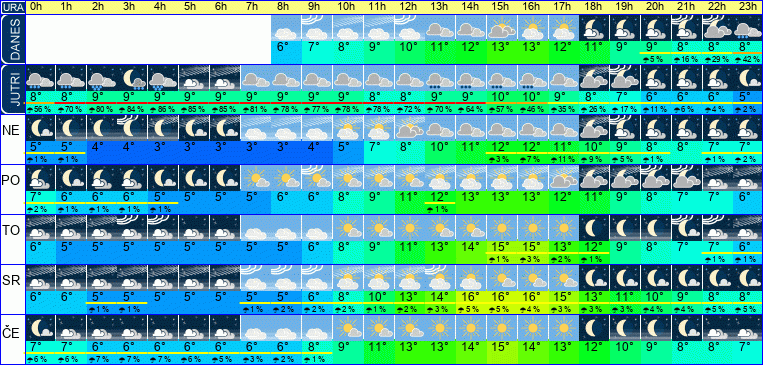Click the TO 3h windy foggy night icon

(x=132, y=228)
